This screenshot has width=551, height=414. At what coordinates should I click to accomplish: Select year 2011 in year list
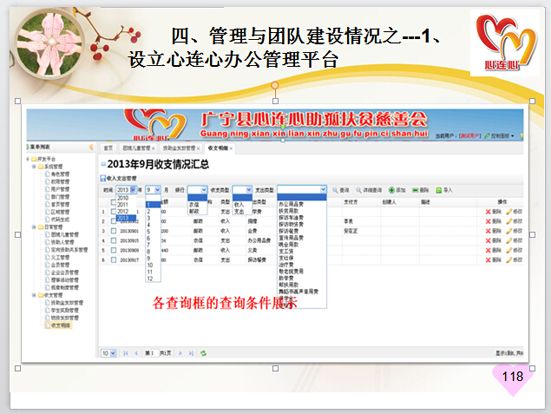point(123,205)
